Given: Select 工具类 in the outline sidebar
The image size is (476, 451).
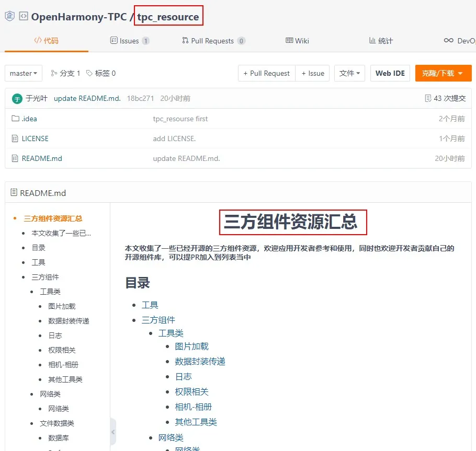Looking at the screenshot, I should click(50, 292).
